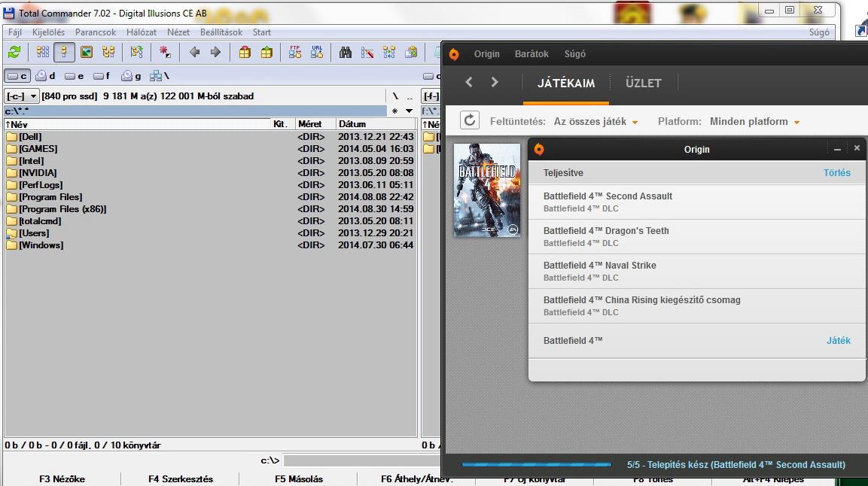This screenshot has height=486, width=868.
Task: Click the unpack files icon
Action: pyautogui.click(x=266, y=52)
